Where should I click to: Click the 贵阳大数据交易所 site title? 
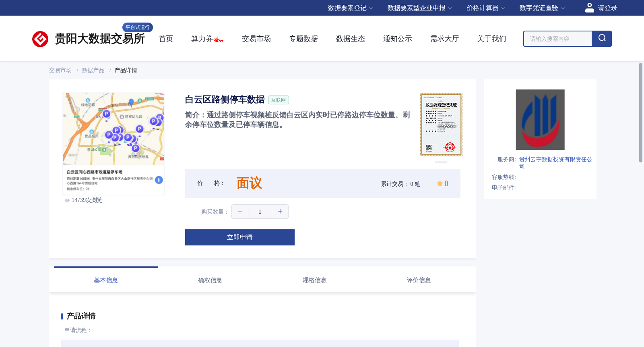(x=99, y=39)
